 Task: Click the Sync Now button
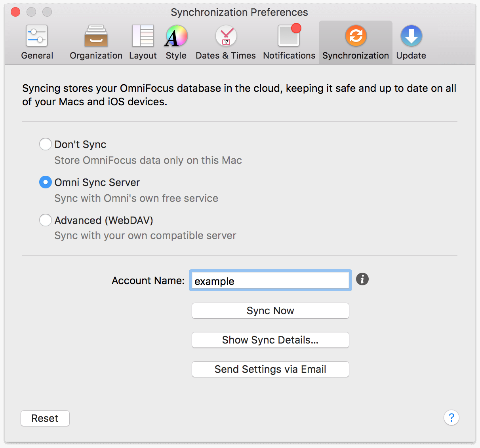(270, 311)
